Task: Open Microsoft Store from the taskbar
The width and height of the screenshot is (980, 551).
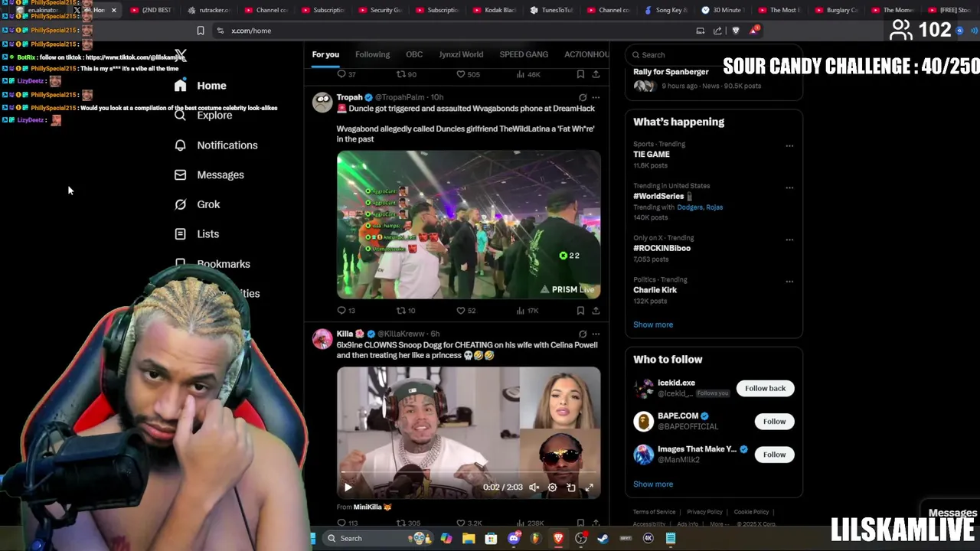Action: [x=491, y=539]
